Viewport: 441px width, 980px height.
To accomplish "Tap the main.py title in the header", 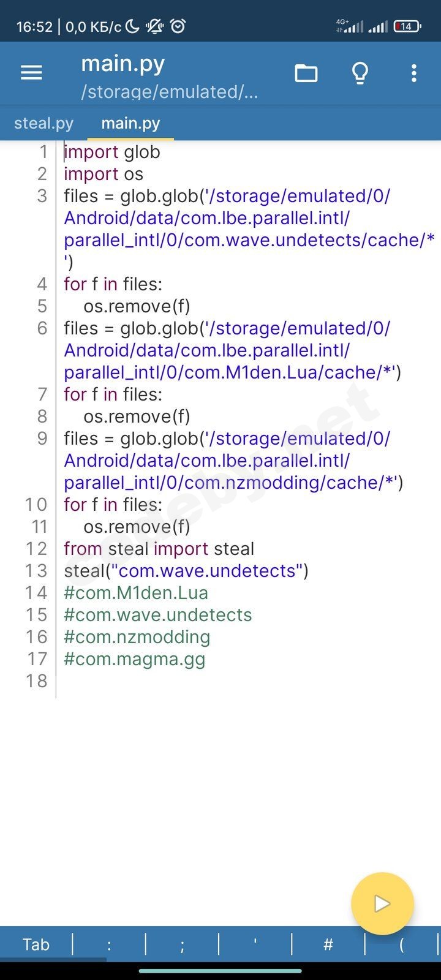I will (123, 64).
